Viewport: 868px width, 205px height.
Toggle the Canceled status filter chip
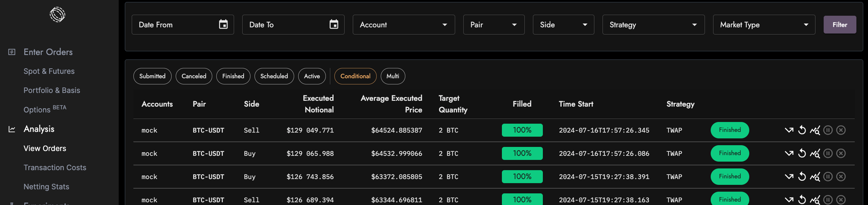[x=194, y=76]
